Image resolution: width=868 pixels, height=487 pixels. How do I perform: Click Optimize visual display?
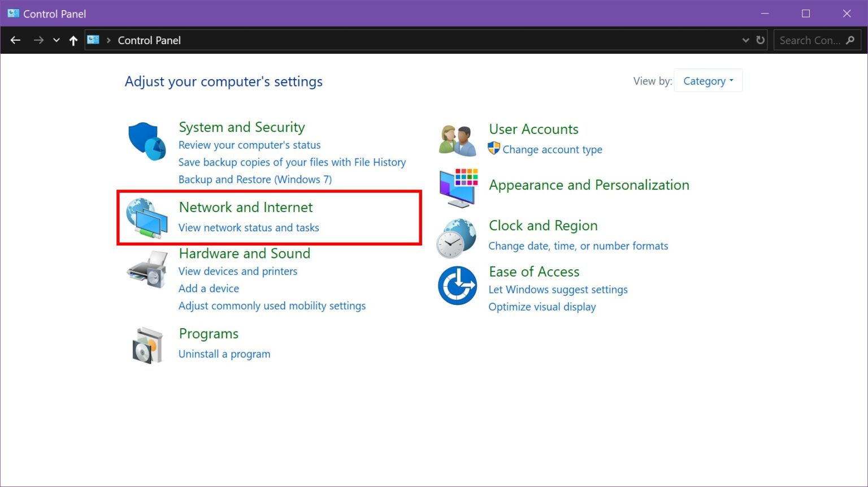pos(542,307)
